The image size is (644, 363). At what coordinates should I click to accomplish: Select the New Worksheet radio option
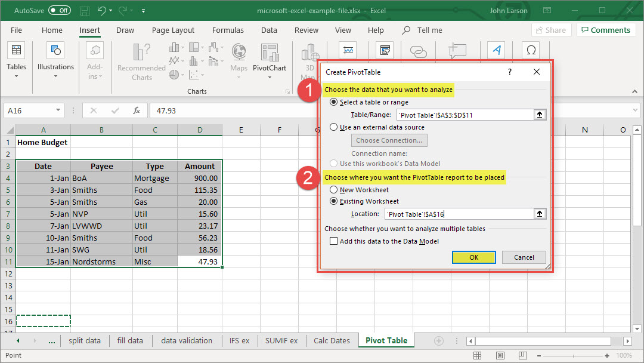(x=334, y=190)
